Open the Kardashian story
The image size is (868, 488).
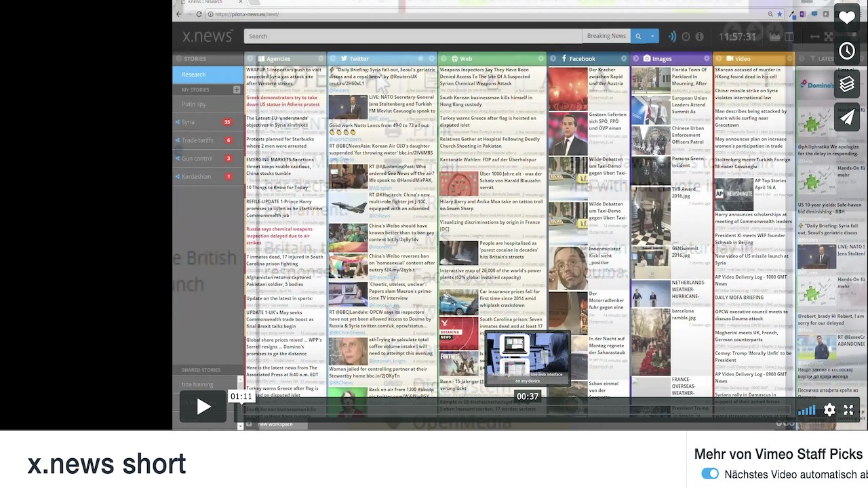tap(208, 177)
